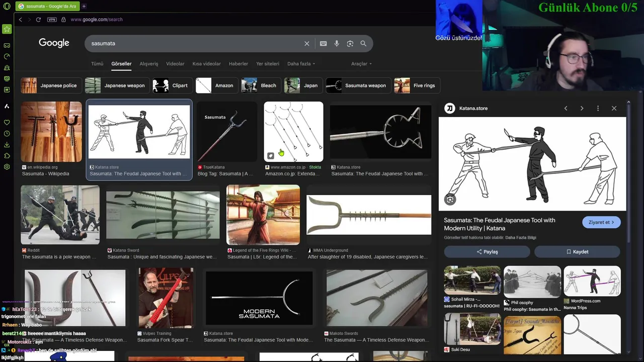
Task: Open History clock icon in sidebar
Action: click(x=7, y=134)
